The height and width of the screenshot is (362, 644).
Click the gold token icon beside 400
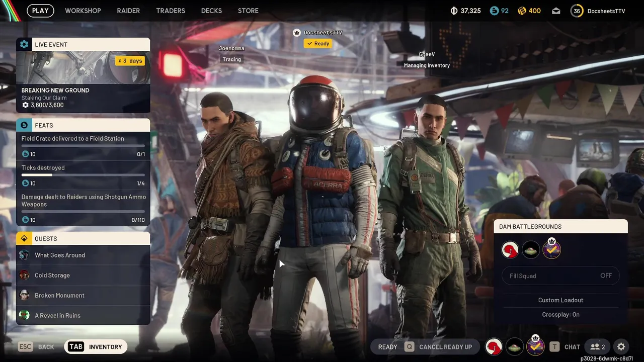click(x=521, y=11)
